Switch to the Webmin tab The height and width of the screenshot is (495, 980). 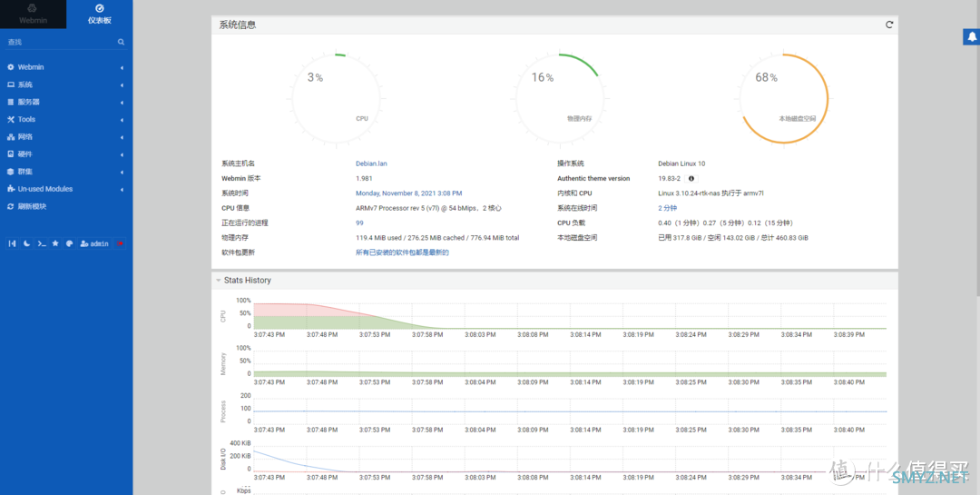click(x=33, y=14)
